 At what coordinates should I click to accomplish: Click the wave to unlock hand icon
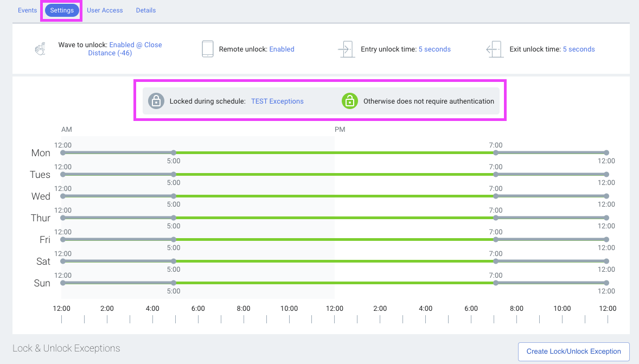point(40,49)
